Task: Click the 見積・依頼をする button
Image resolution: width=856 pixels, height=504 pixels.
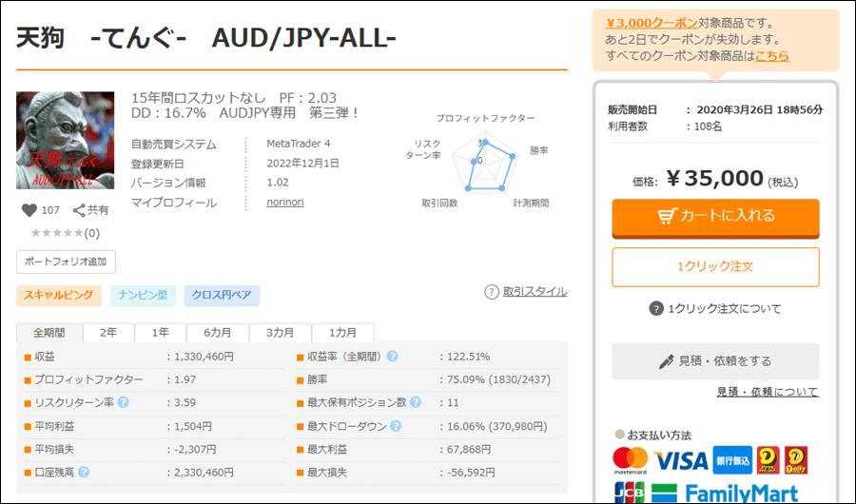Action: click(x=715, y=361)
